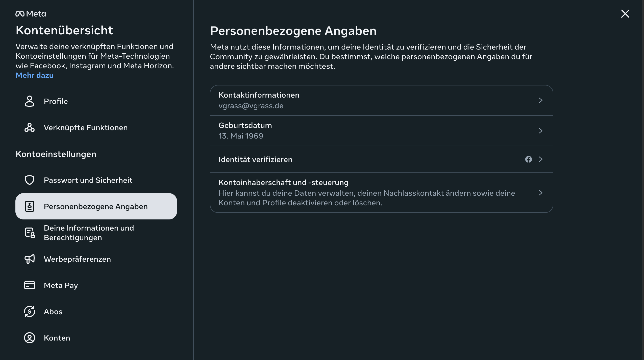The image size is (644, 360).
Task: Open email vgrass@vgrass.de contact entry
Action: pos(251,106)
